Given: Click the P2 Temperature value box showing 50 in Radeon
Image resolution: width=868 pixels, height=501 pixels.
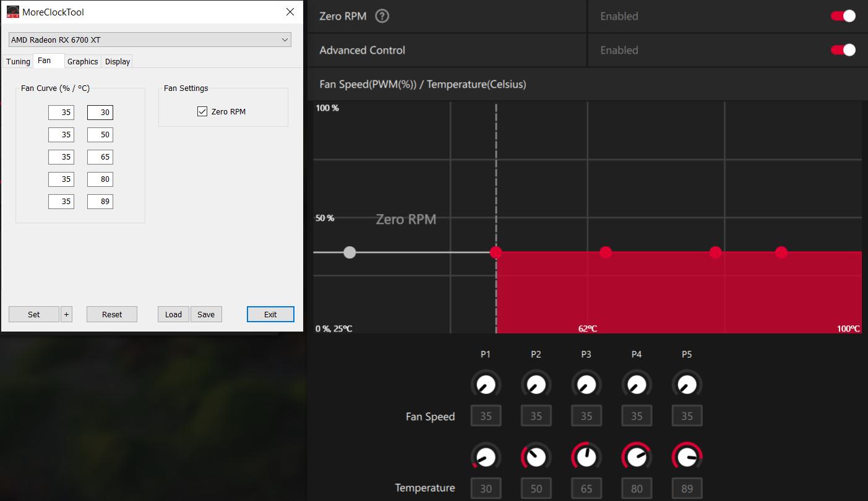Looking at the screenshot, I should [x=536, y=489].
